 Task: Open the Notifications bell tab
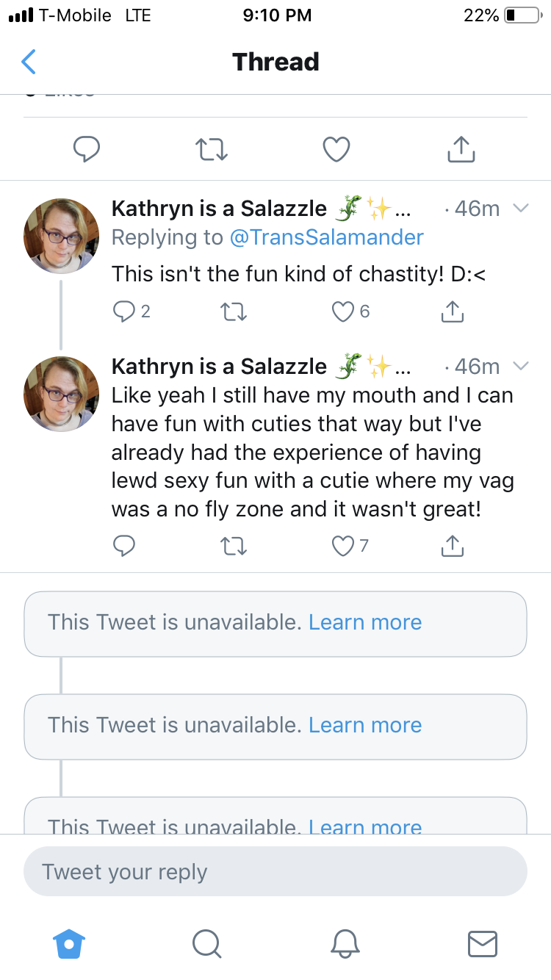click(345, 944)
